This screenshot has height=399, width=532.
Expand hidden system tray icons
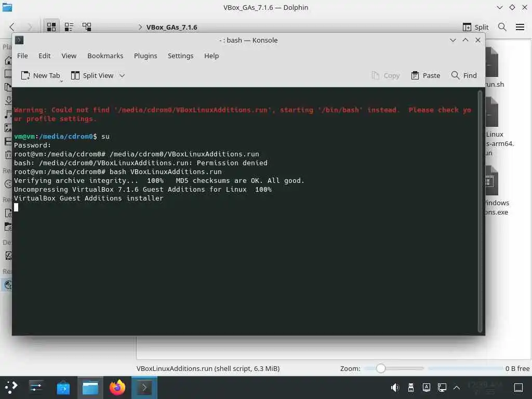[x=457, y=388]
